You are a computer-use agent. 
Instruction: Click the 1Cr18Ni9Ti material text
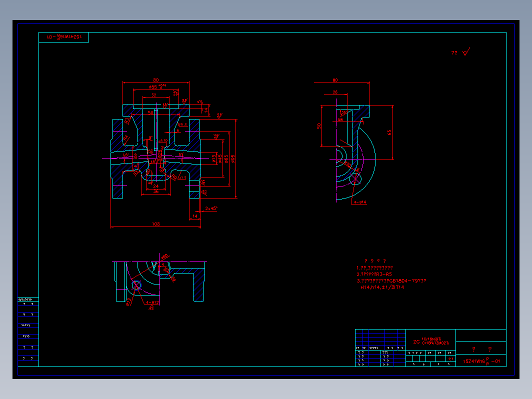(x=431, y=339)
